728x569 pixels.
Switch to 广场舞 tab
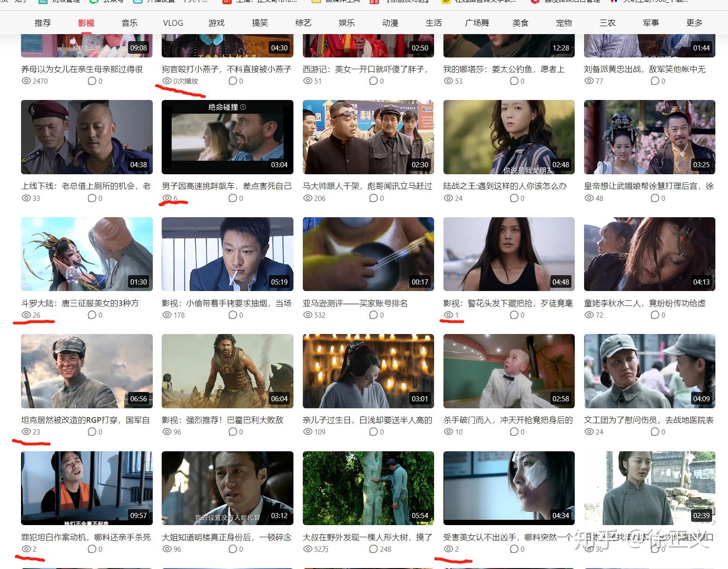tap(477, 23)
